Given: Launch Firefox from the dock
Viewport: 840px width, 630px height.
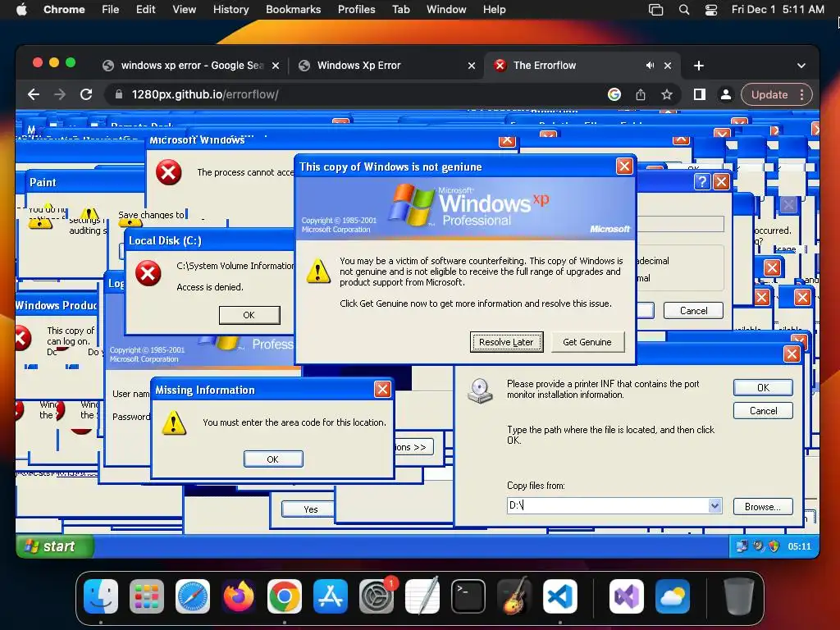Looking at the screenshot, I should pos(239,596).
